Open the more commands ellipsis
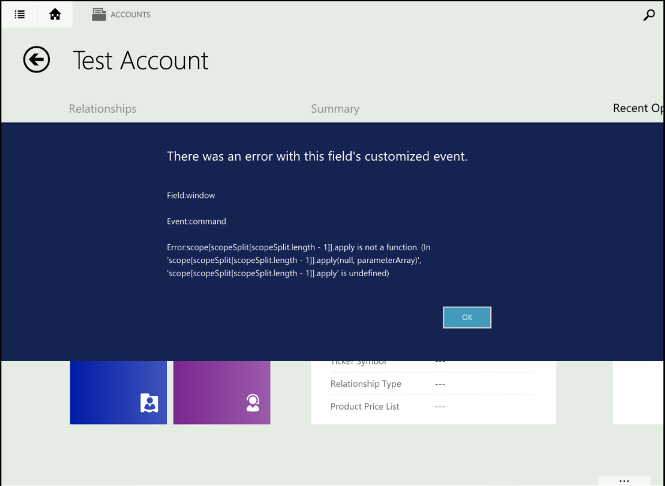 [x=624, y=480]
